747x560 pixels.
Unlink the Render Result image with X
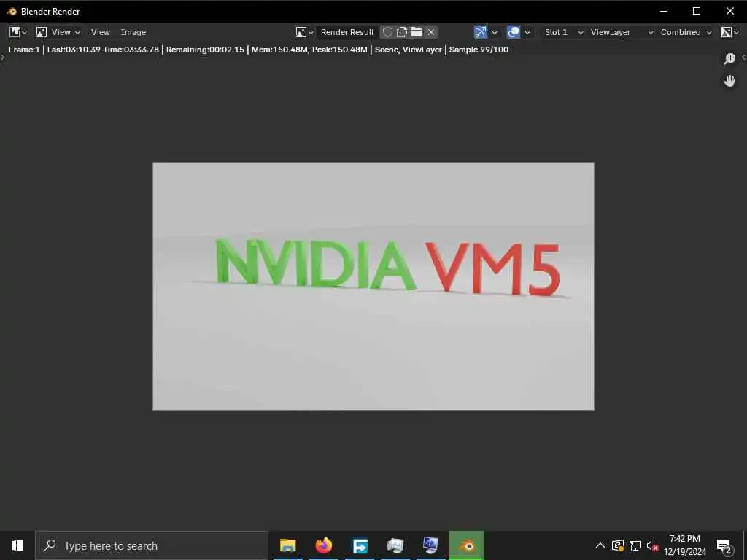click(431, 32)
